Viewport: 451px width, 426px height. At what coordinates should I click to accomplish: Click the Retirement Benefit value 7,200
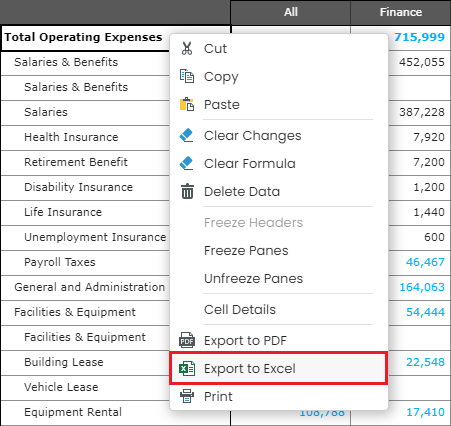coord(429,162)
